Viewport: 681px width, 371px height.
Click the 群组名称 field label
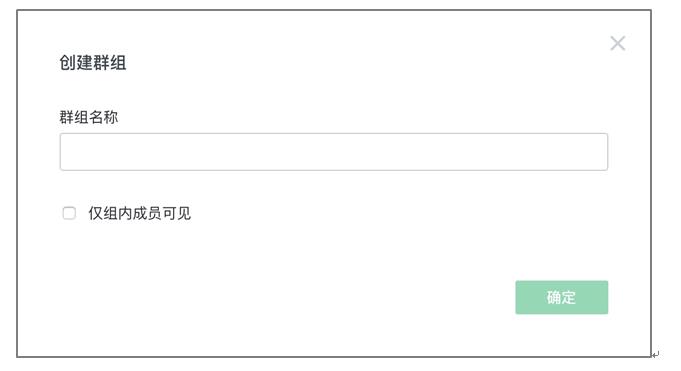pyautogui.click(x=89, y=117)
